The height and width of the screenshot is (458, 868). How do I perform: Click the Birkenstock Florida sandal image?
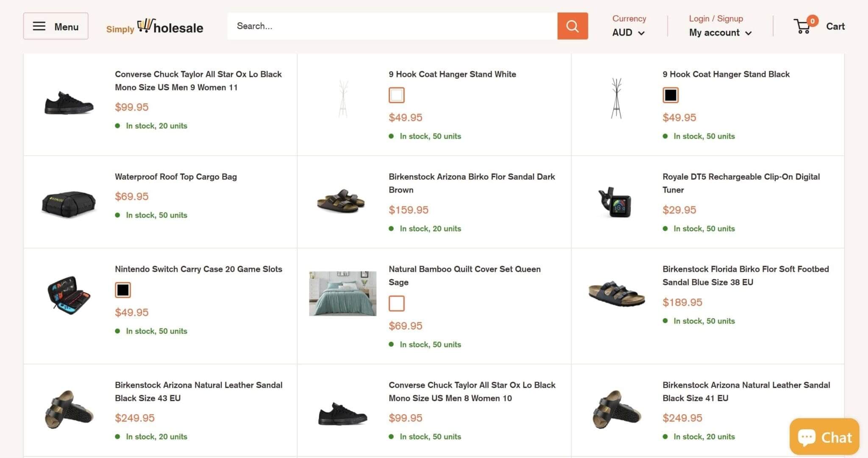click(x=616, y=293)
